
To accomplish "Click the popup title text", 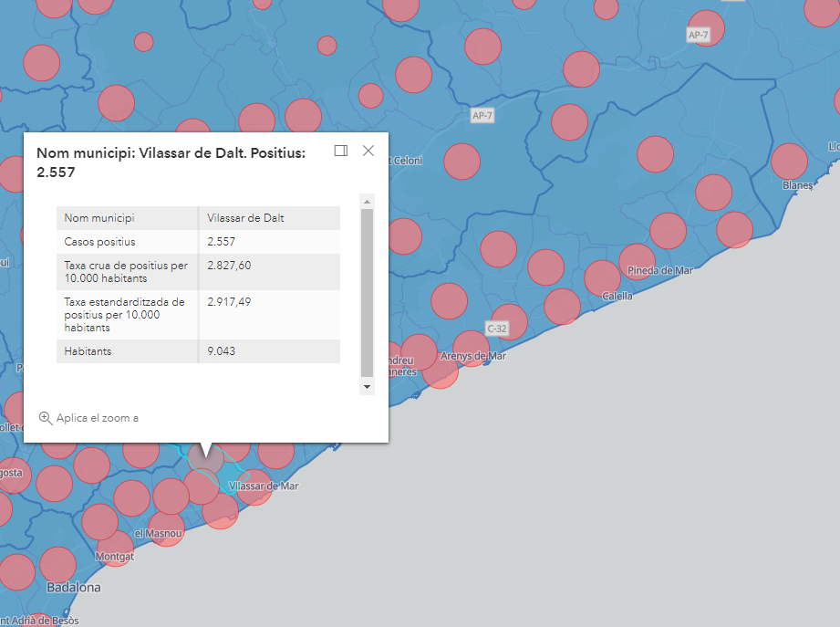I will (171, 162).
